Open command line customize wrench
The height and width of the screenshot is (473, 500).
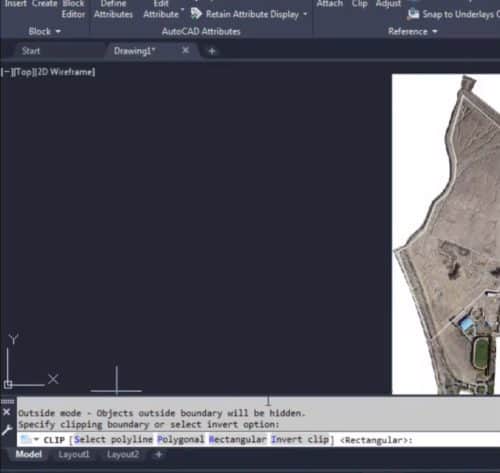point(6,430)
